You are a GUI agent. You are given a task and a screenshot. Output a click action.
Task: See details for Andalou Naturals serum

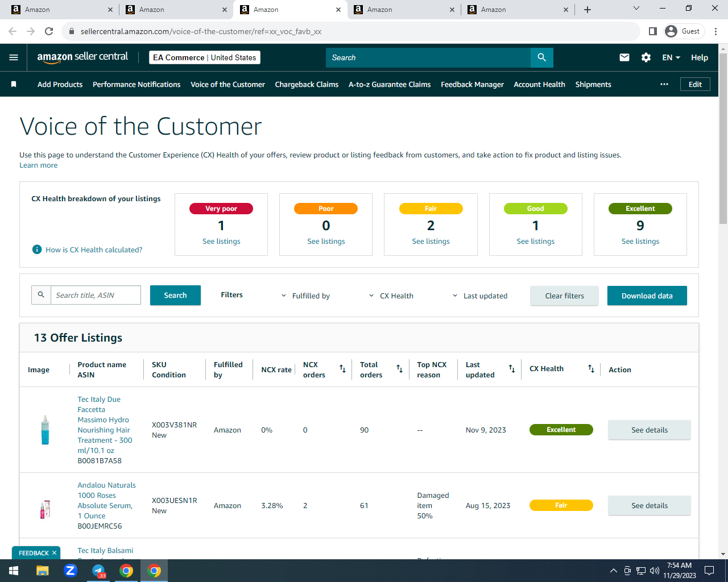650,505
